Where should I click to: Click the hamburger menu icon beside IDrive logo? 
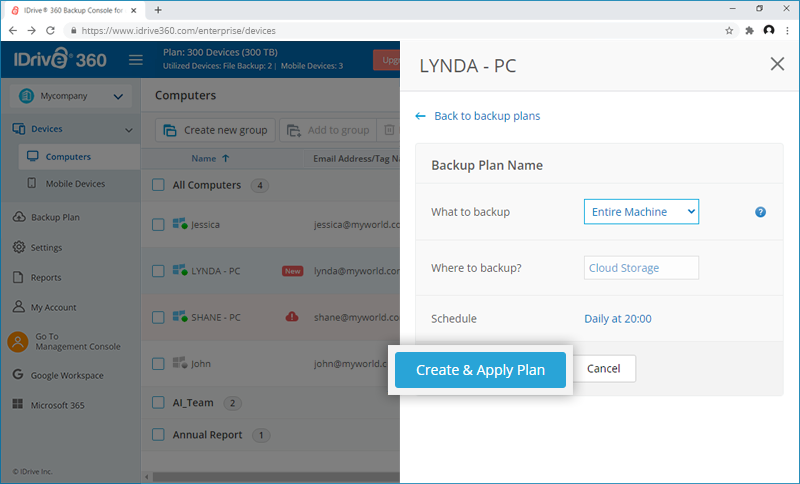tap(136, 60)
